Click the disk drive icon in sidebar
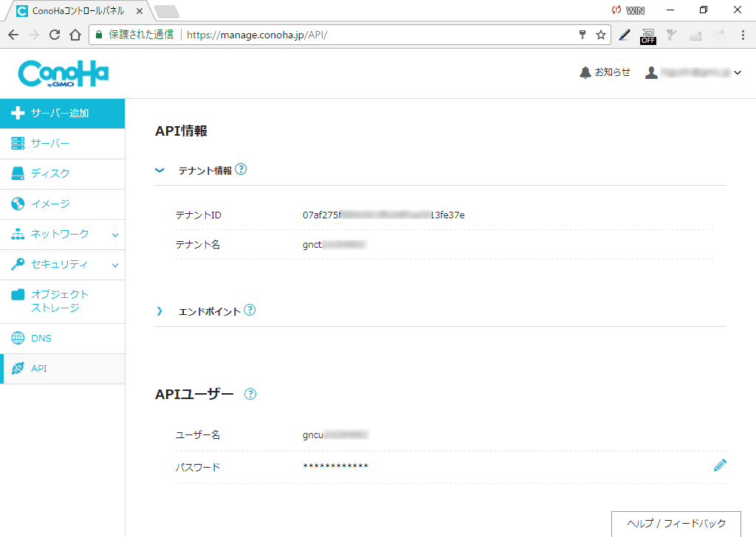 pos(18,174)
